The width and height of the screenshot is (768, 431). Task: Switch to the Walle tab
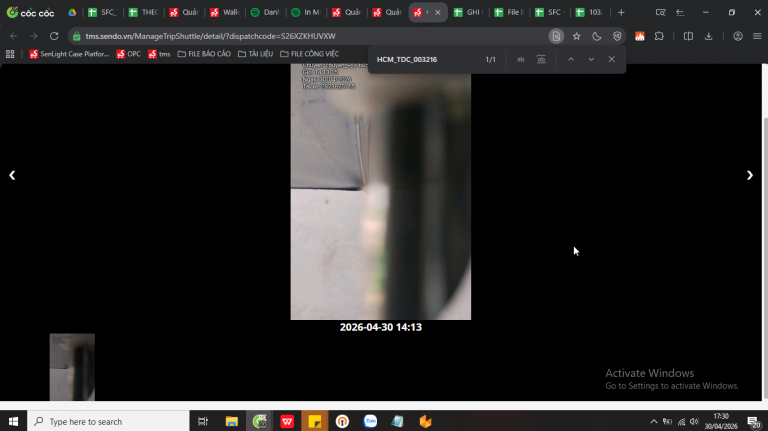224,13
